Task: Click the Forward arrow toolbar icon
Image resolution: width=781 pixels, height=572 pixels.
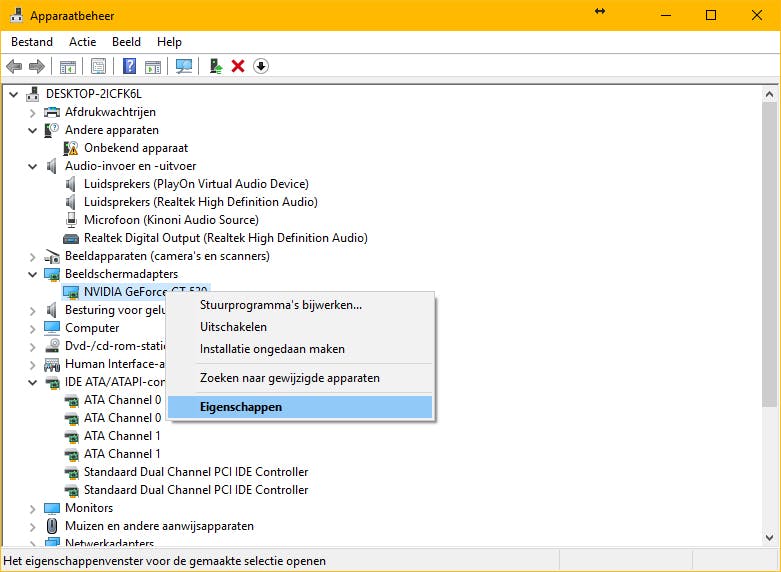Action: 37,66
